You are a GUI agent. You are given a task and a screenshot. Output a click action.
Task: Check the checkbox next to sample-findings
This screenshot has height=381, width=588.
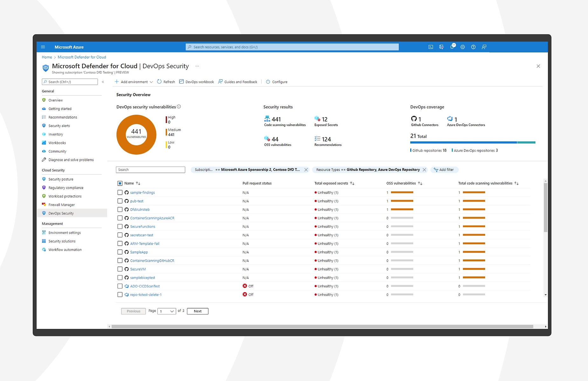click(120, 192)
